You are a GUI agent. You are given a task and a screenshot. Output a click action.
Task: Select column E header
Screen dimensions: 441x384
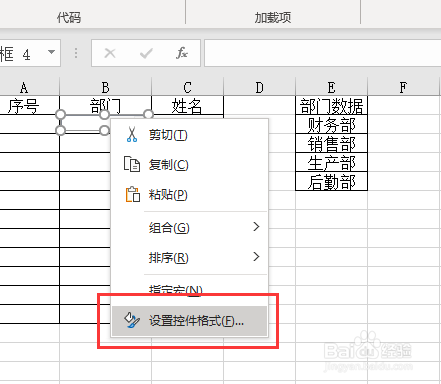[331, 87]
